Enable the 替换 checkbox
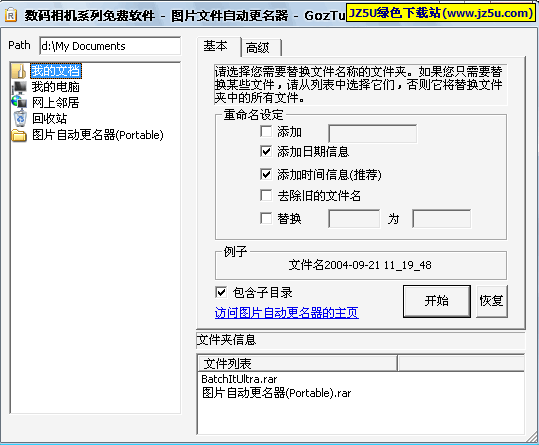This screenshot has height=445, width=539. 266,218
